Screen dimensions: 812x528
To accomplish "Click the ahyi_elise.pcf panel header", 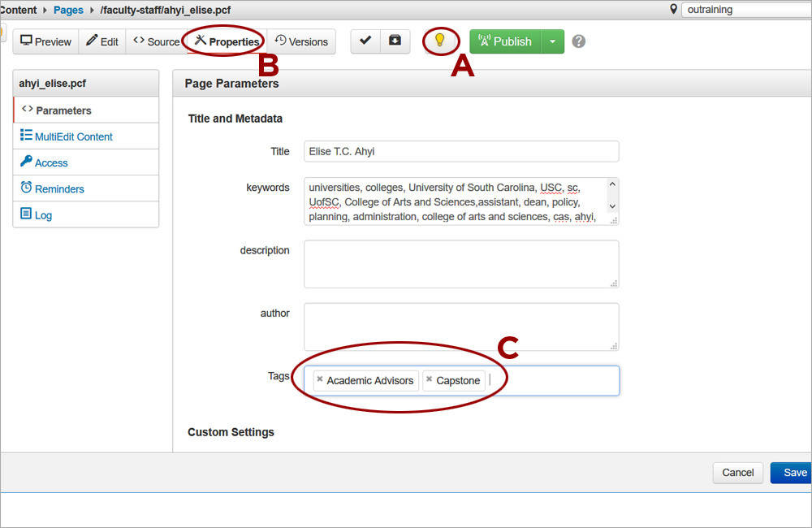I will pyautogui.click(x=86, y=84).
